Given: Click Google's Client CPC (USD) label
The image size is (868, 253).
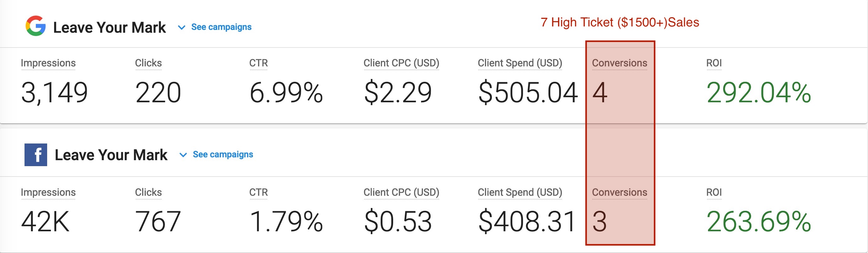Looking at the screenshot, I should pos(401,63).
